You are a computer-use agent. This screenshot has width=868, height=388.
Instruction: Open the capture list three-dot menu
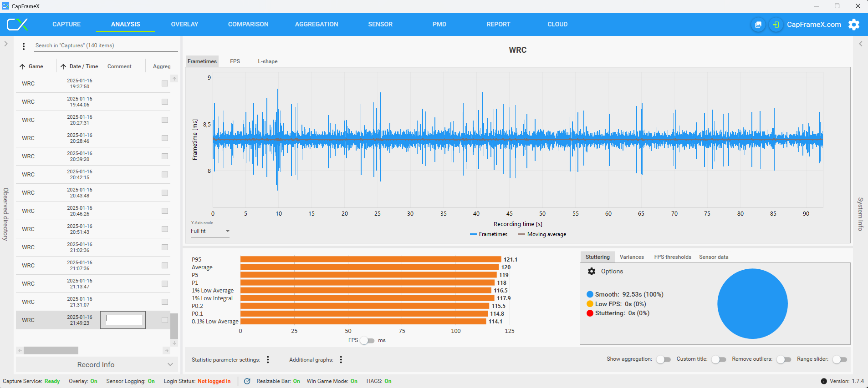point(24,46)
